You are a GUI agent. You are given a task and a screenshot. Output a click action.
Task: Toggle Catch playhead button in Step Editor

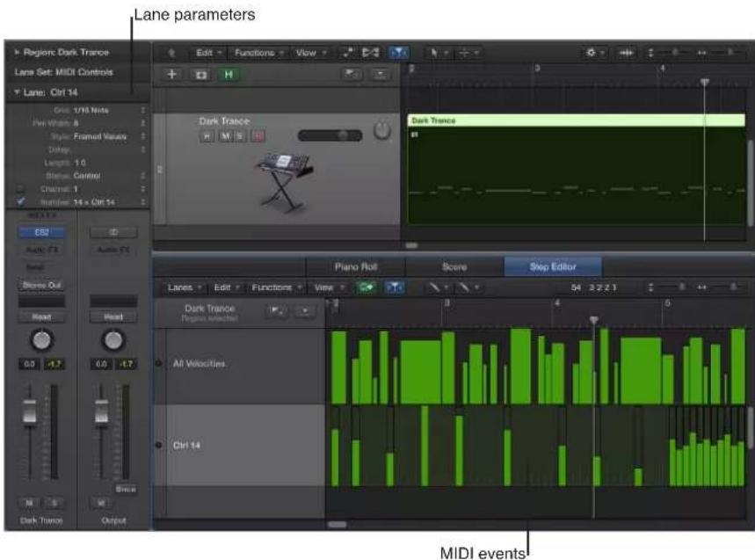click(394, 287)
